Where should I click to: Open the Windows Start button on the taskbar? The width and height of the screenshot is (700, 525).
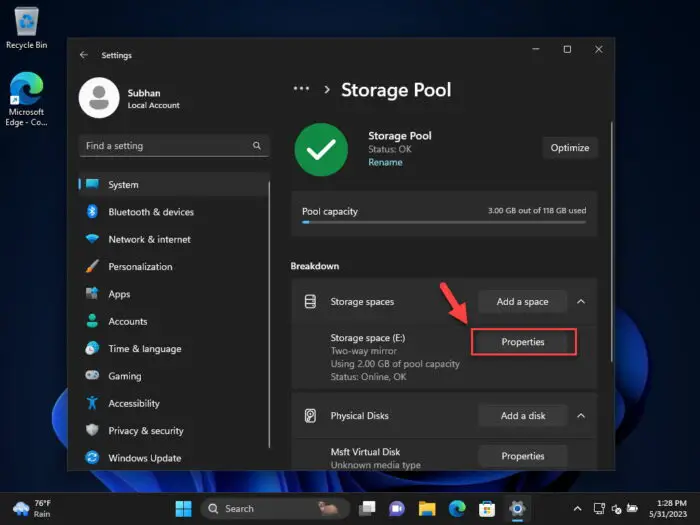coord(183,508)
